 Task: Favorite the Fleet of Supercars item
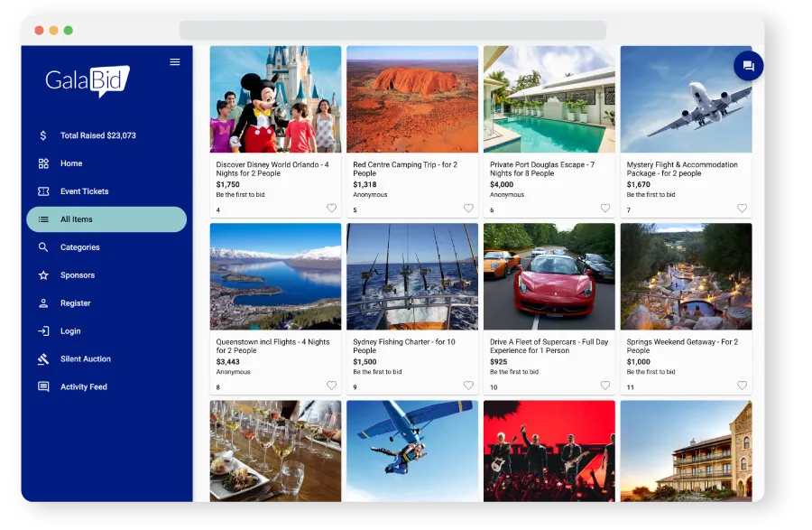pos(605,386)
